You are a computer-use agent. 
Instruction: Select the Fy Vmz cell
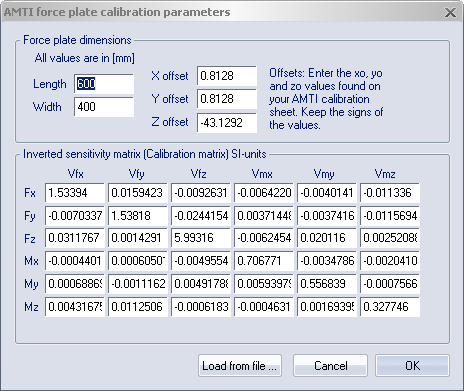click(390, 216)
